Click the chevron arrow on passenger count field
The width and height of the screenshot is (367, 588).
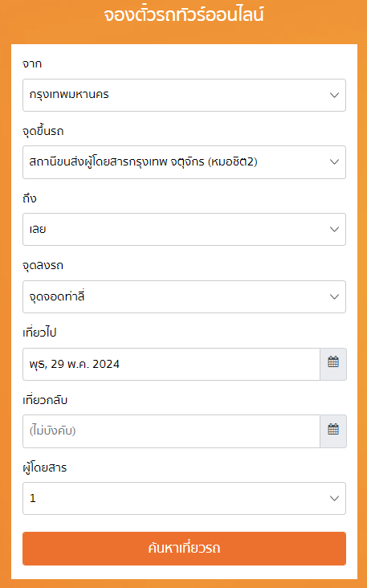(334, 498)
